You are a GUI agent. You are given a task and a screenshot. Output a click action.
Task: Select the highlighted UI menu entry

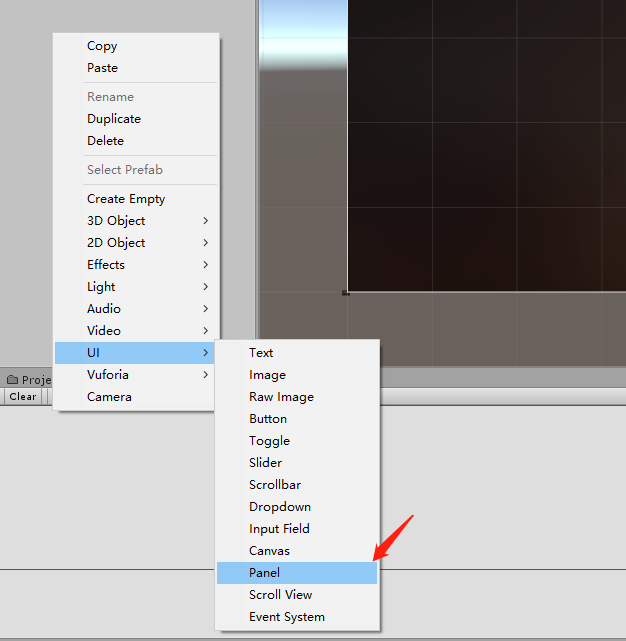click(x=135, y=353)
